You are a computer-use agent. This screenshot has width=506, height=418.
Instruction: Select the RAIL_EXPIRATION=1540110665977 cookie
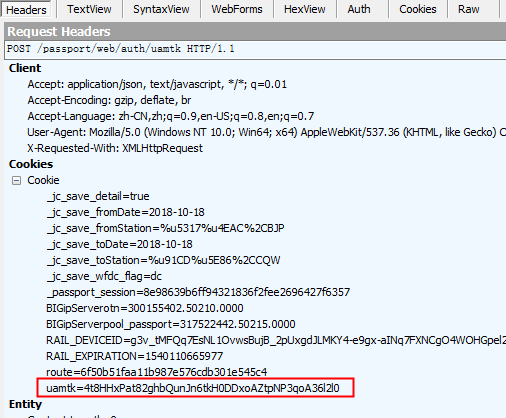(134, 356)
